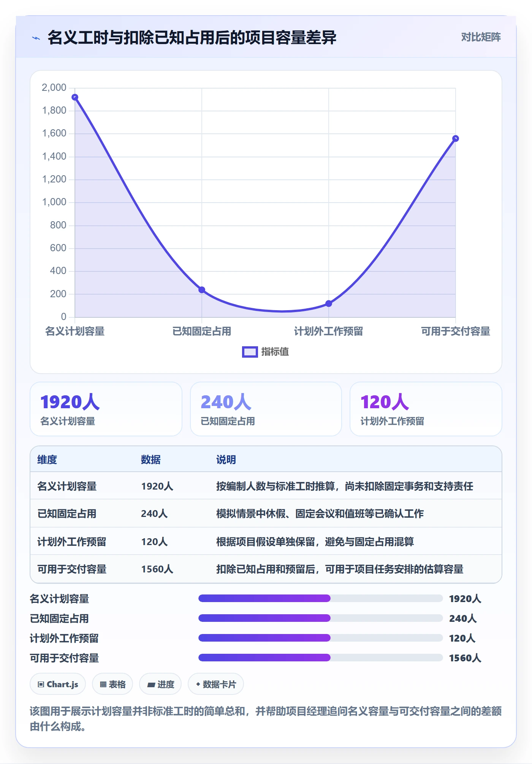
Task: Click the grid icon in 表格 chip
Action: tap(103, 685)
